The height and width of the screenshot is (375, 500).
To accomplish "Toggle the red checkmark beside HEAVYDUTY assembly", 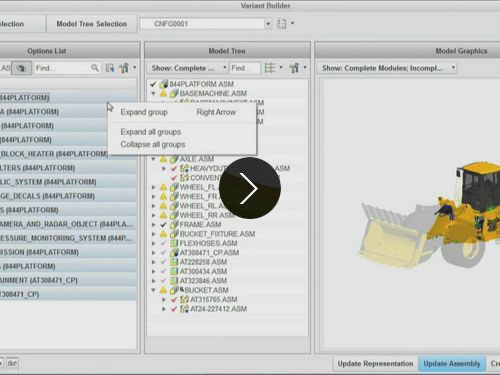I will pos(174,169).
